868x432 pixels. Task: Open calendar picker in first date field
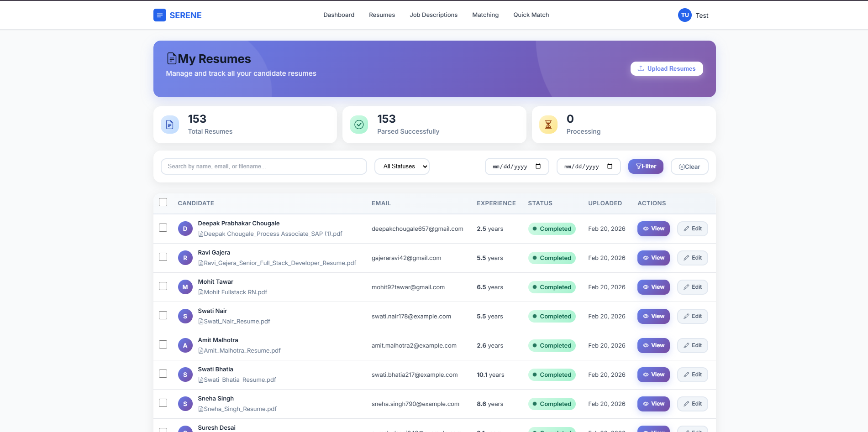[x=538, y=167]
